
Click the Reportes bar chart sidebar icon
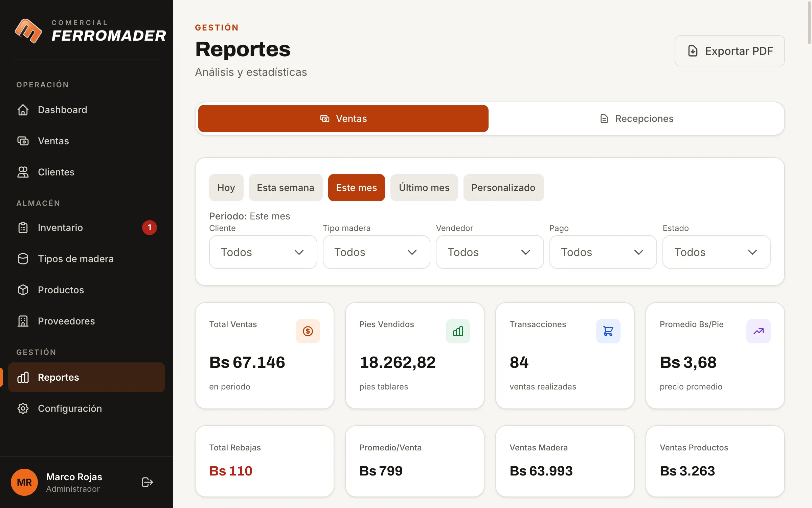tap(23, 377)
